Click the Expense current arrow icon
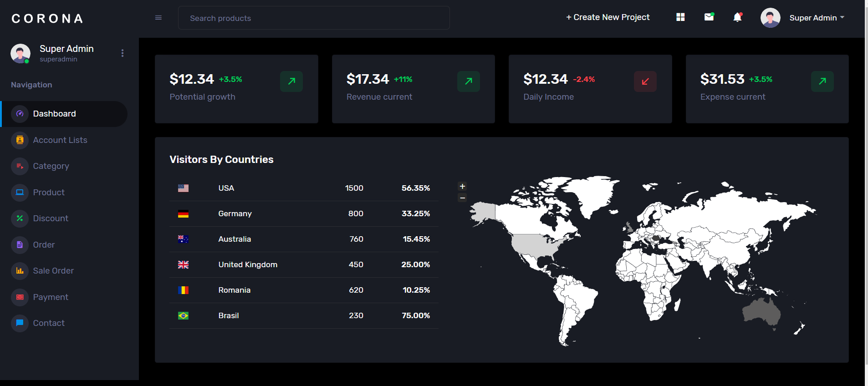868x386 pixels. coord(822,81)
